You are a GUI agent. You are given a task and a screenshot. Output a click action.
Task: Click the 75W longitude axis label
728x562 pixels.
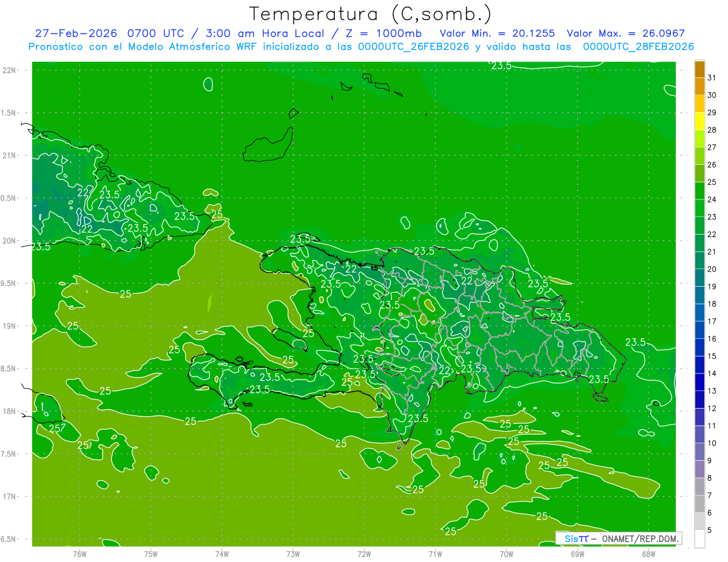point(151,554)
